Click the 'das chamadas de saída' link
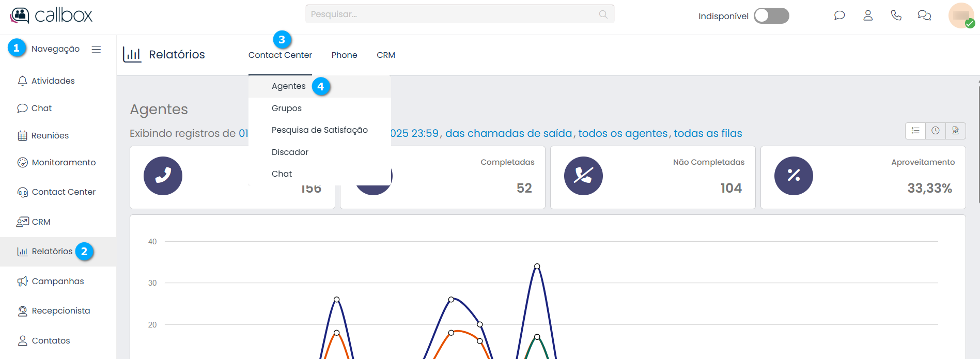This screenshot has width=980, height=359. click(x=508, y=133)
